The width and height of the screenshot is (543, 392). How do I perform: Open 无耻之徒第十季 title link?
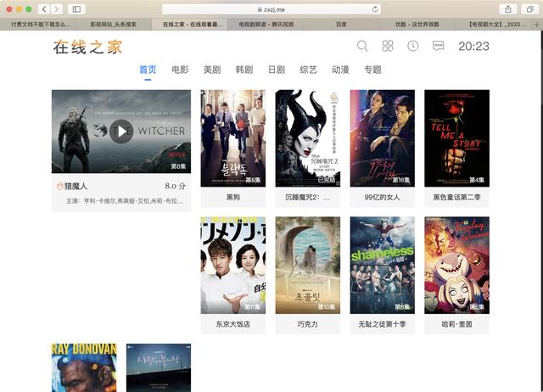[x=382, y=324]
